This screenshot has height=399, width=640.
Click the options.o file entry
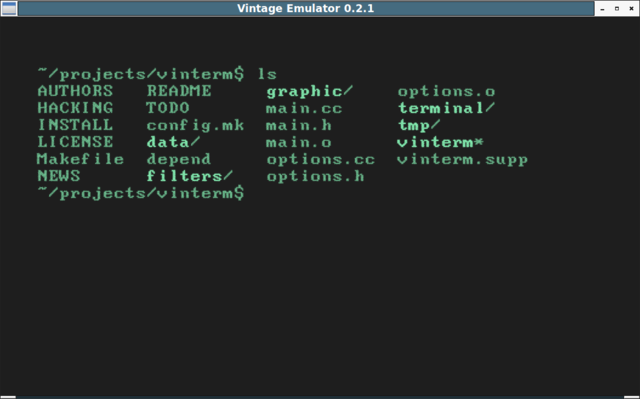click(447, 92)
